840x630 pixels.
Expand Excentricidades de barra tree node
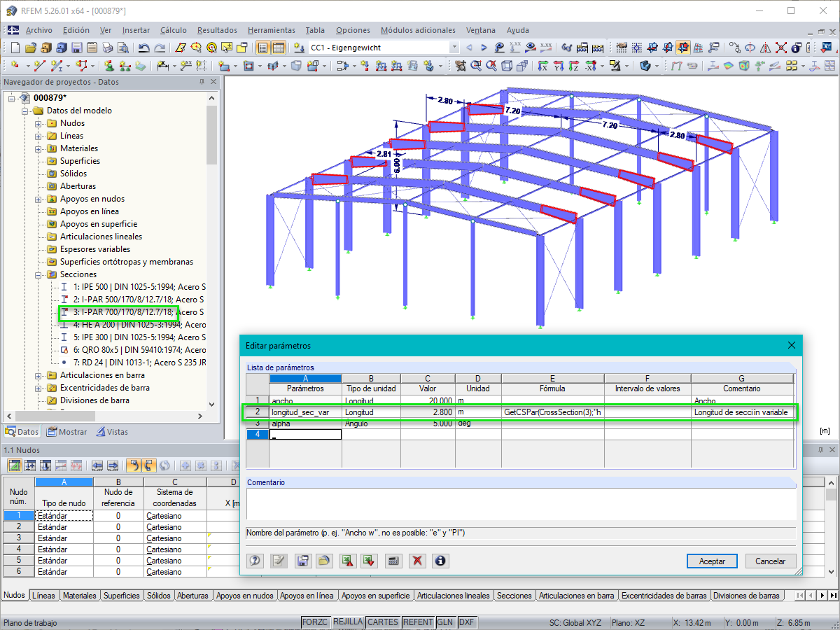coord(38,388)
